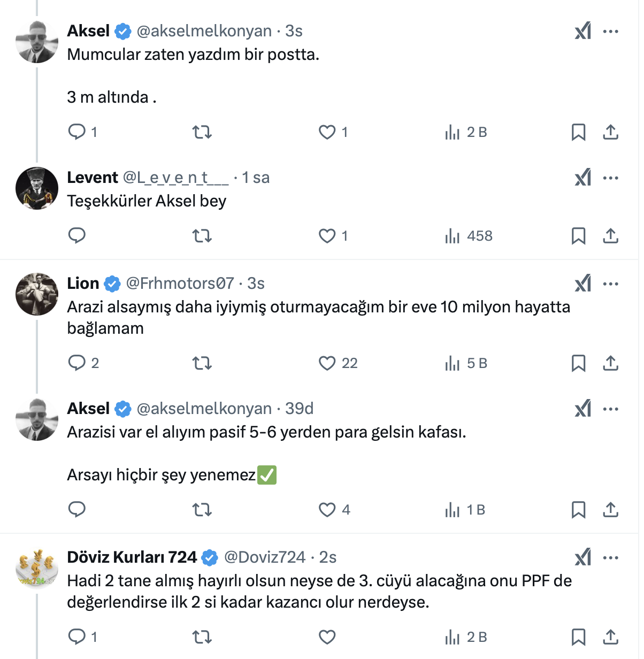The width and height of the screenshot is (644, 659).
Task: Open the '39d' timestamp on Aksel's reply
Action: coord(300,409)
